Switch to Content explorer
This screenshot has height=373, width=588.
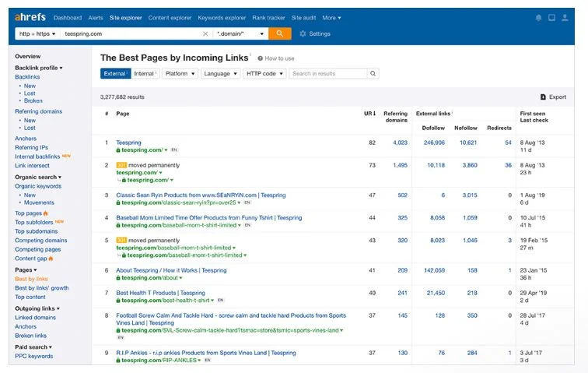tap(170, 18)
